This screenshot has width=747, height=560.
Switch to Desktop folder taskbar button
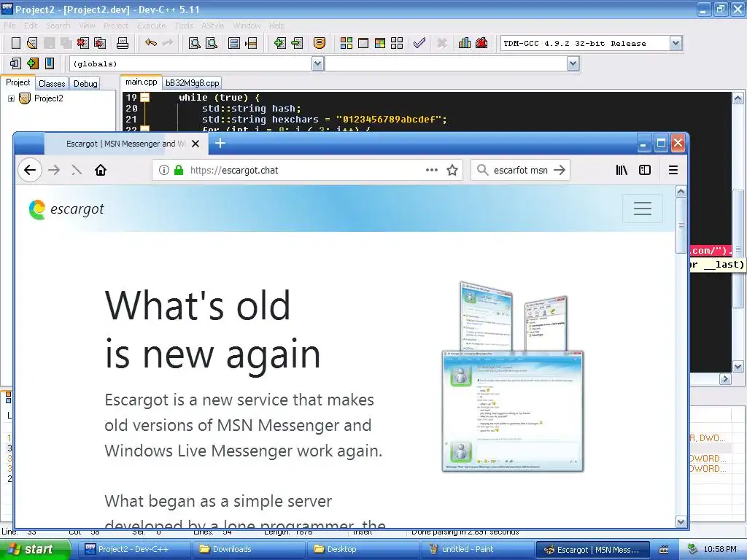[x=363, y=549]
